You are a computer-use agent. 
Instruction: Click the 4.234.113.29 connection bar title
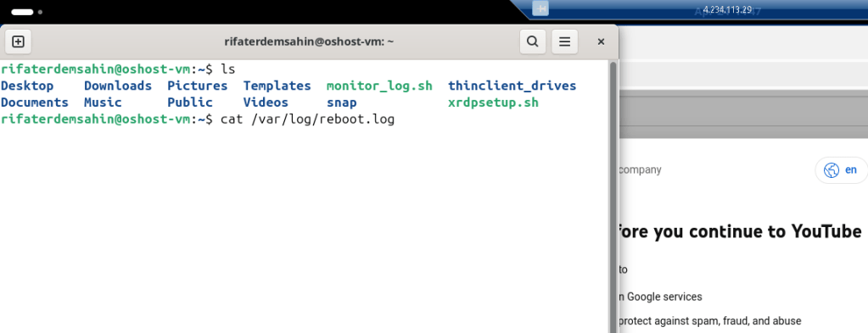[727, 10]
